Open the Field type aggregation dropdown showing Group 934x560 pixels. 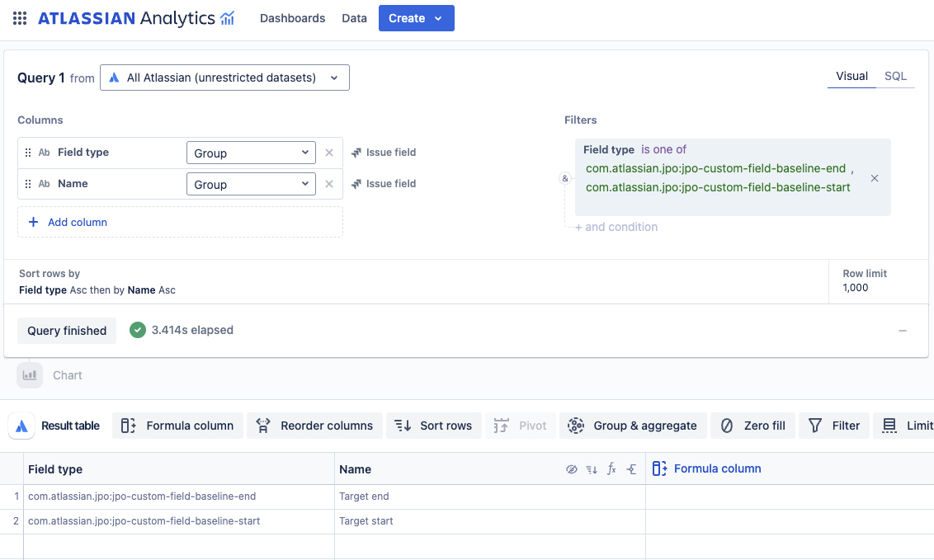(251, 153)
